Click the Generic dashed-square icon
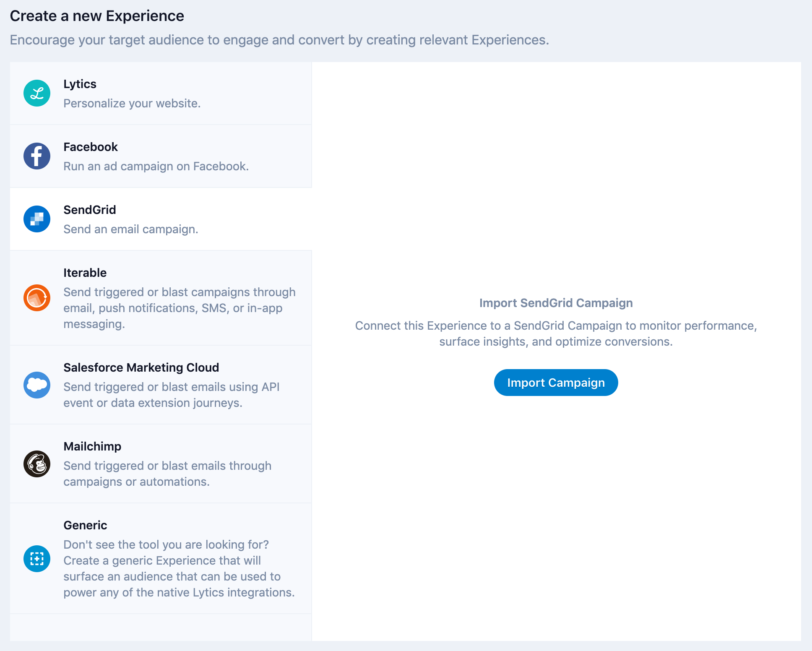Screen dimensions: 812x651 [x=37, y=559]
